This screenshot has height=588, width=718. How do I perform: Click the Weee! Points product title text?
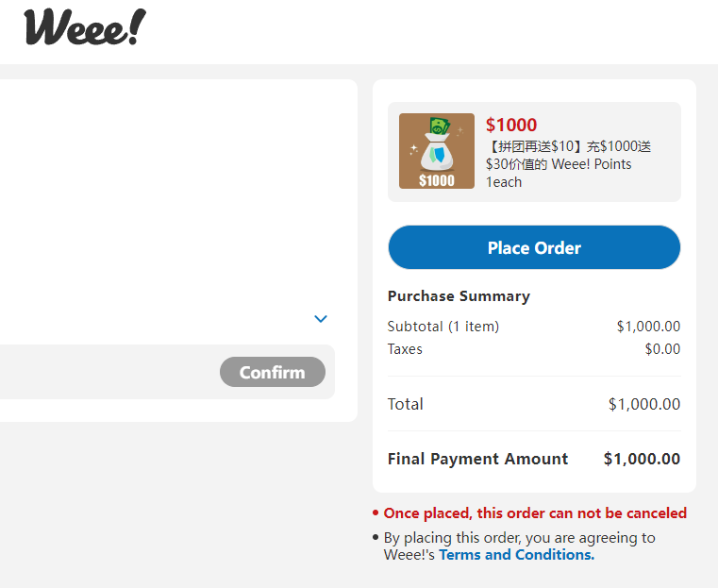[x=568, y=155]
